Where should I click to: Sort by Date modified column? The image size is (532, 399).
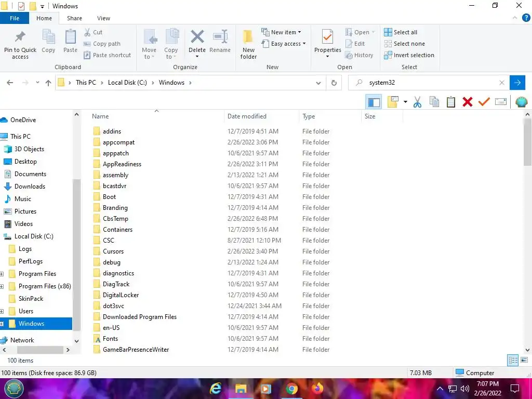tap(247, 116)
